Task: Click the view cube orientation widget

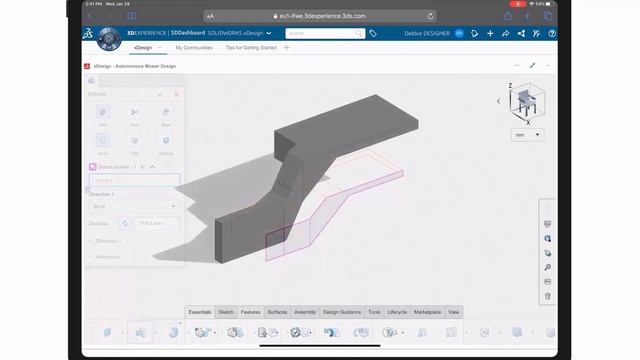Action: click(527, 103)
